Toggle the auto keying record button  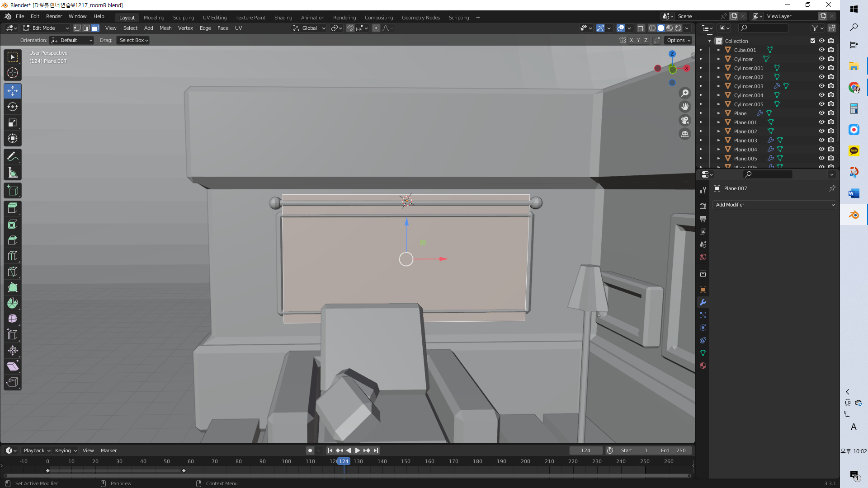310,450
